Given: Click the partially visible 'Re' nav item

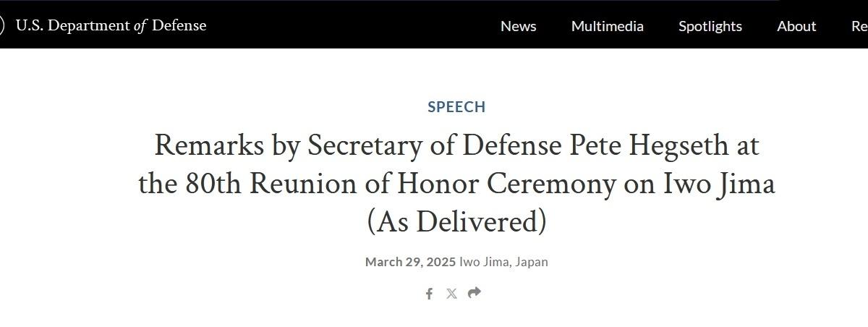Looking at the screenshot, I should click(859, 26).
